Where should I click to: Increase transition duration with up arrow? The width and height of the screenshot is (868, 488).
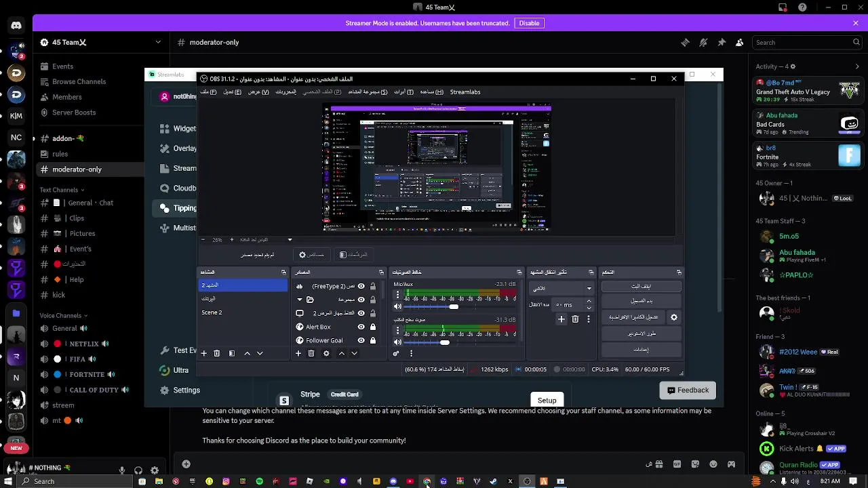coord(589,301)
